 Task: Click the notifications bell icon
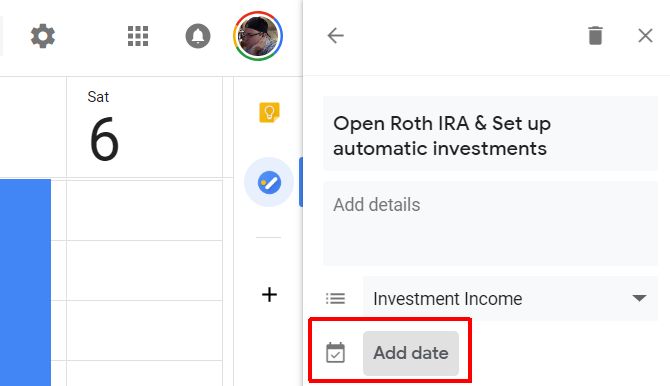(x=198, y=36)
